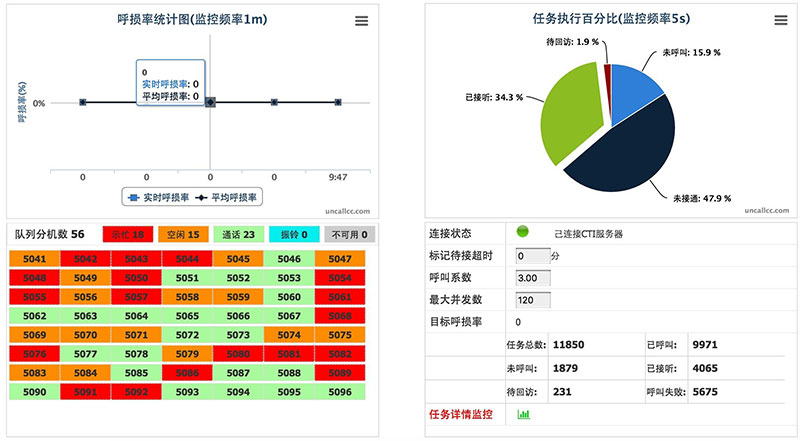The image size is (800, 441).
Task: Click the 呼叫系数 input field
Action: coord(531,278)
